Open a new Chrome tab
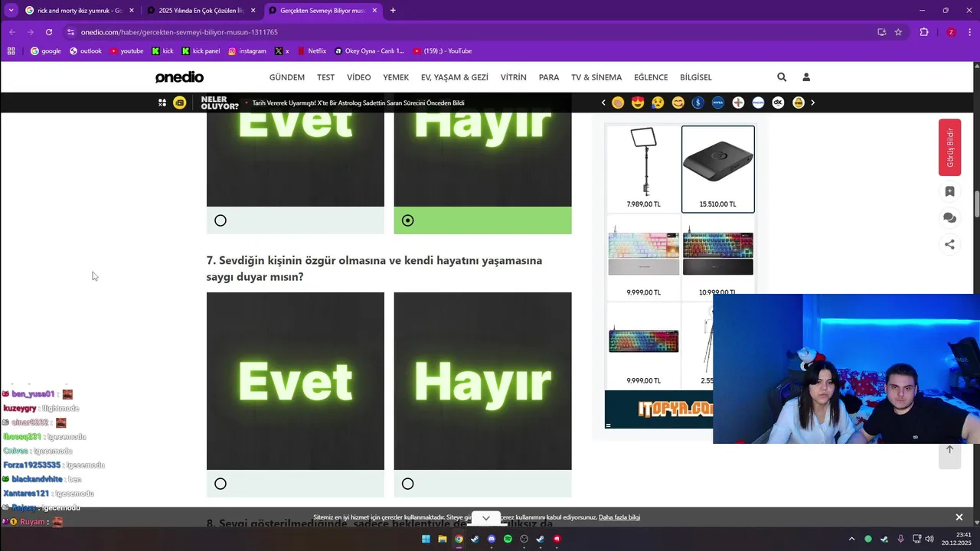 point(393,11)
